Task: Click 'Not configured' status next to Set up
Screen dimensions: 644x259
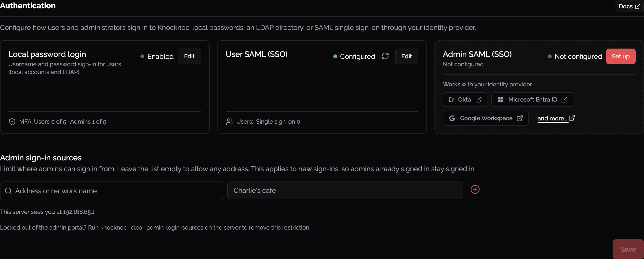Action: pos(578,56)
